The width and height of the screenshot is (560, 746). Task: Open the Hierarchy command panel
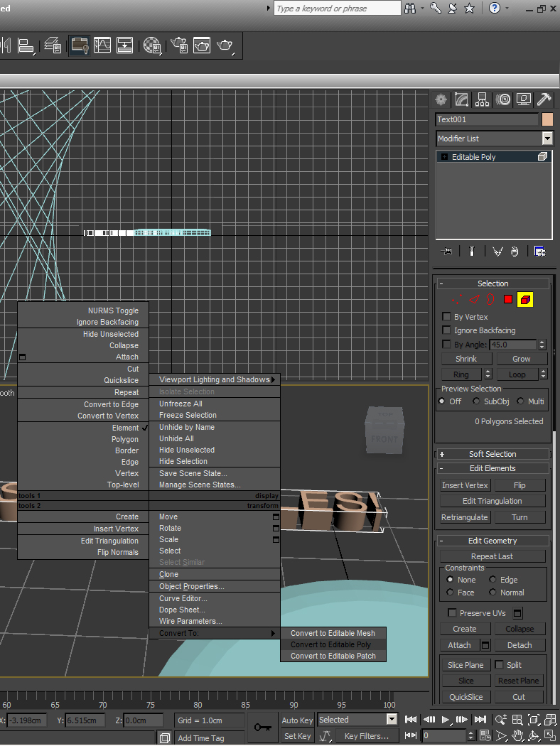(482, 99)
